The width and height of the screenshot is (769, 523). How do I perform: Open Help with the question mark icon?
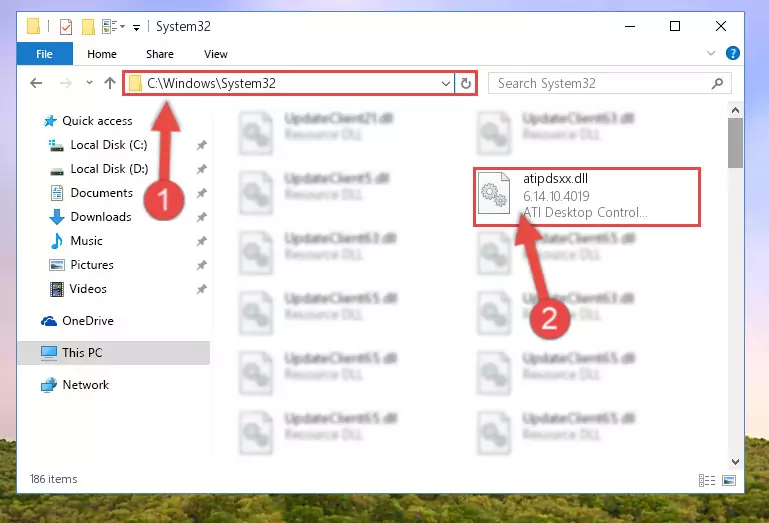[x=732, y=53]
